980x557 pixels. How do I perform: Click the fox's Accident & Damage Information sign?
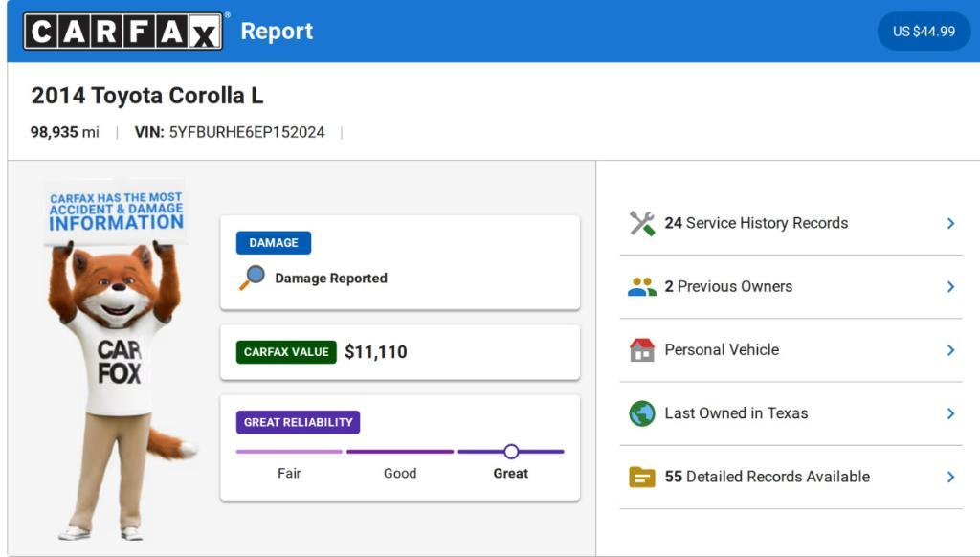coord(116,212)
